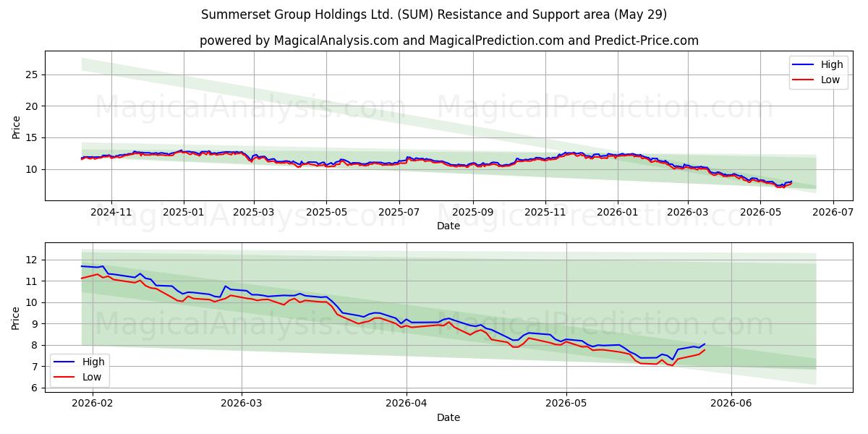Click the top chart's '2024-11' date tick label
Viewport: 868px width, 434px height.
point(111,213)
